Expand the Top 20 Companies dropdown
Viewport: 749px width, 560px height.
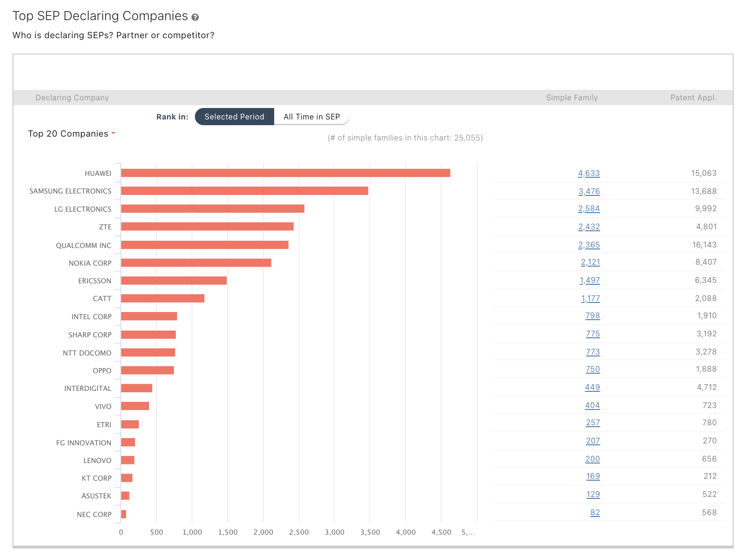(x=72, y=134)
